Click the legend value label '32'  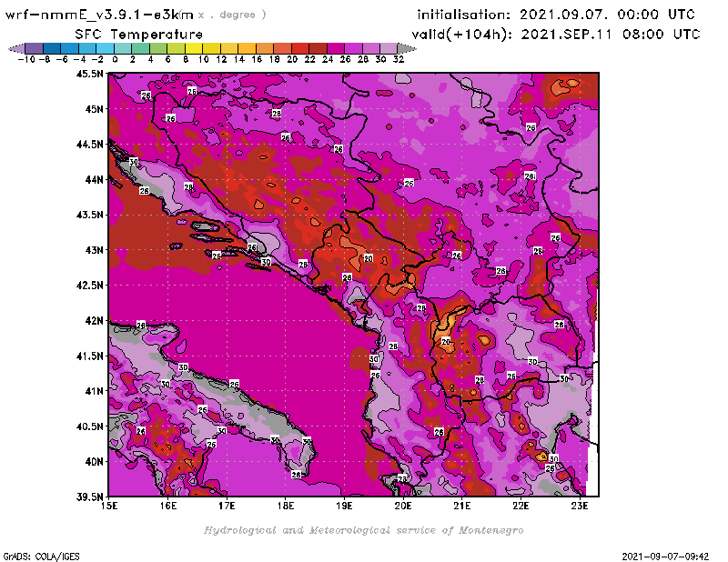coord(399,59)
